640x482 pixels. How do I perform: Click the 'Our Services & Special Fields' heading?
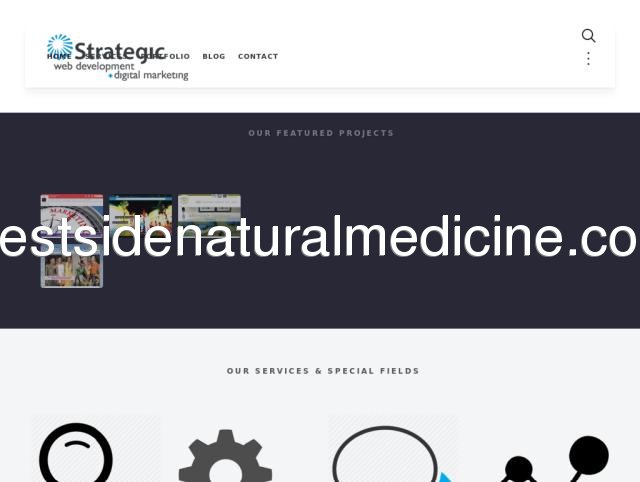click(323, 371)
